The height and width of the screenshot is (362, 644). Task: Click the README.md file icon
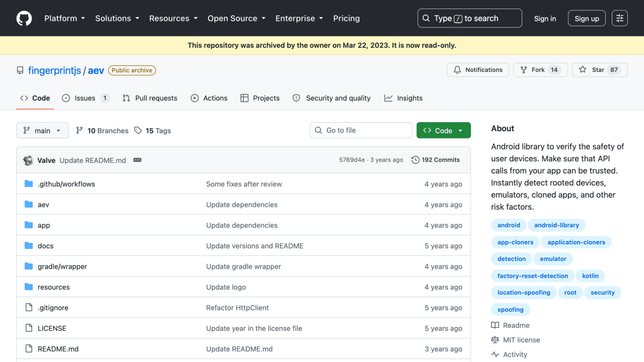29,349
